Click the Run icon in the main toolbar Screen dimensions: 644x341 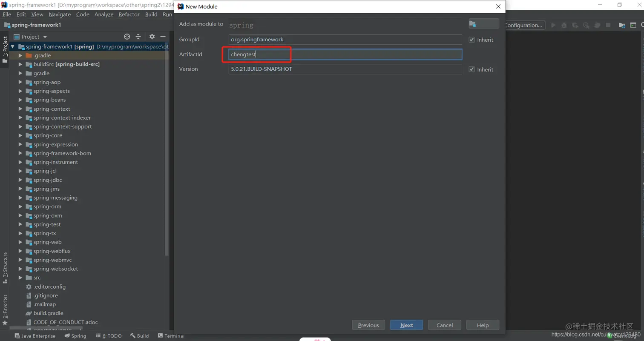tap(553, 25)
